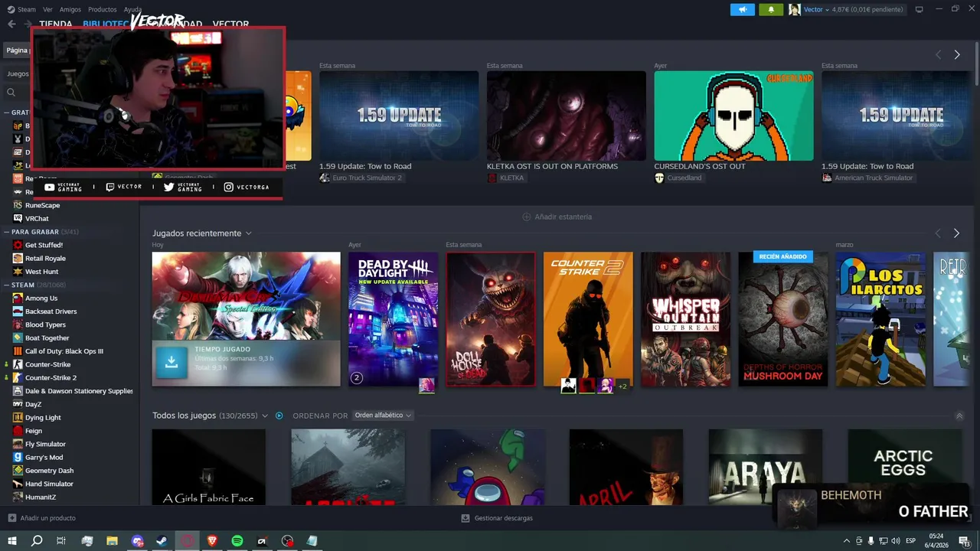Click the Cursedland developer icon

[x=659, y=178]
